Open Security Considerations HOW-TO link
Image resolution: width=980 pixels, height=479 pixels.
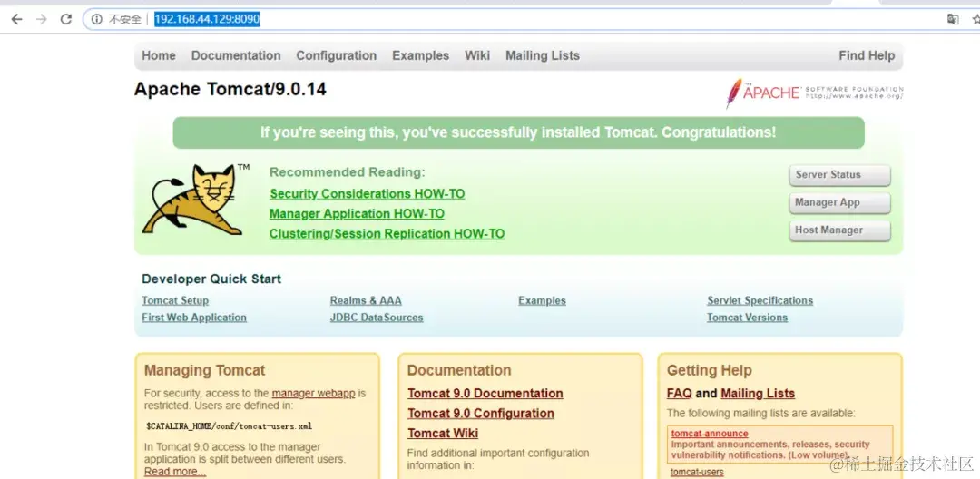[x=367, y=193]
